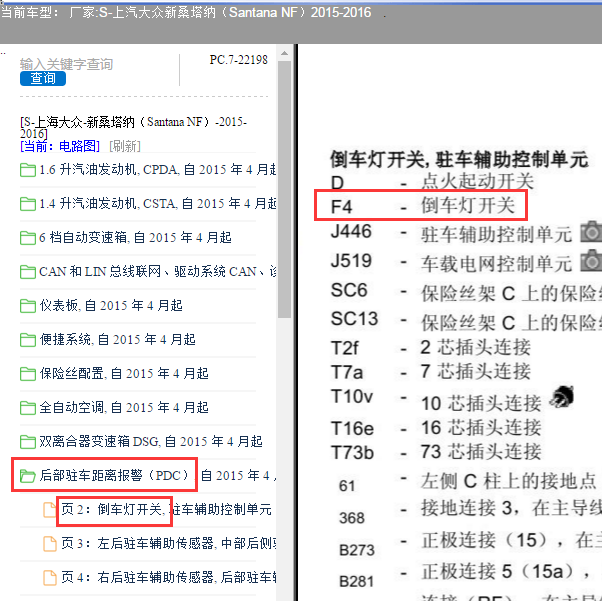Click folder icon beside 便捷系统
602x601 pixels.
point(28,340)
